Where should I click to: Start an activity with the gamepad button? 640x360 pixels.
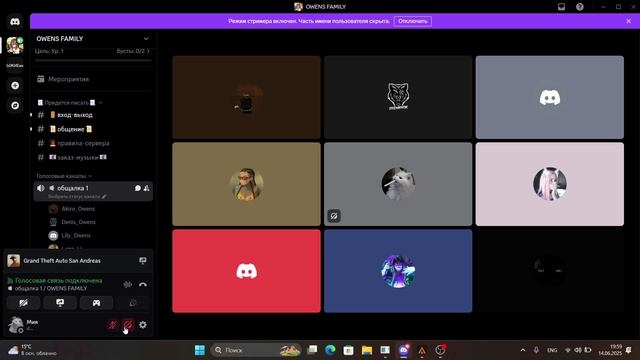click(x=96, y=303)
